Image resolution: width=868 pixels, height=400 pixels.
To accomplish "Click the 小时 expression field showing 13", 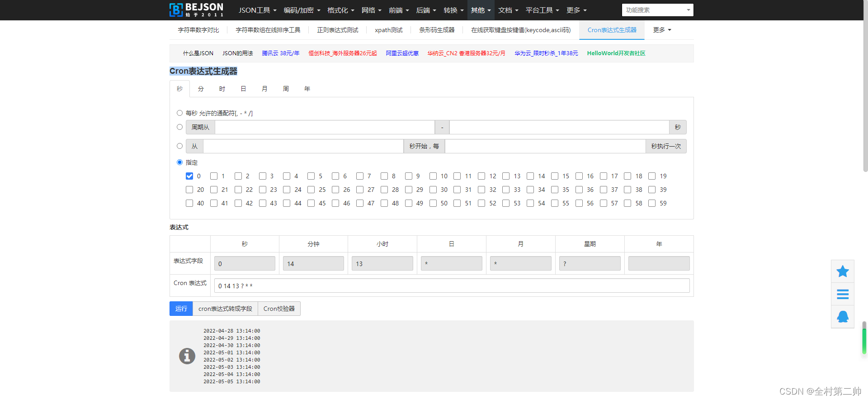I will pos(382,263).
